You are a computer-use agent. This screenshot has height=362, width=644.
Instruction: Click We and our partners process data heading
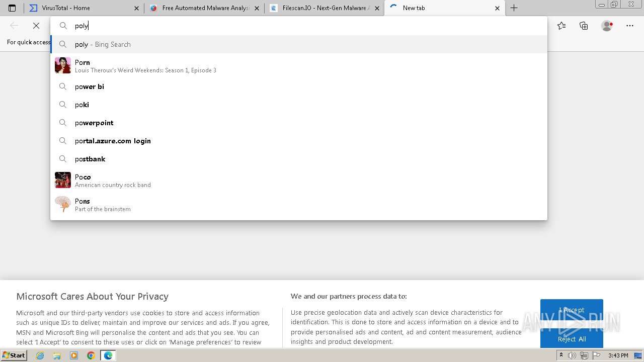(349, 296)
